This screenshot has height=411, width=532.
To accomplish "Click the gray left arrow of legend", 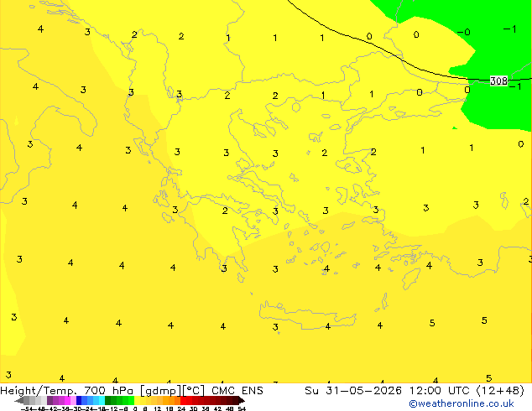I will pos(19,401).
